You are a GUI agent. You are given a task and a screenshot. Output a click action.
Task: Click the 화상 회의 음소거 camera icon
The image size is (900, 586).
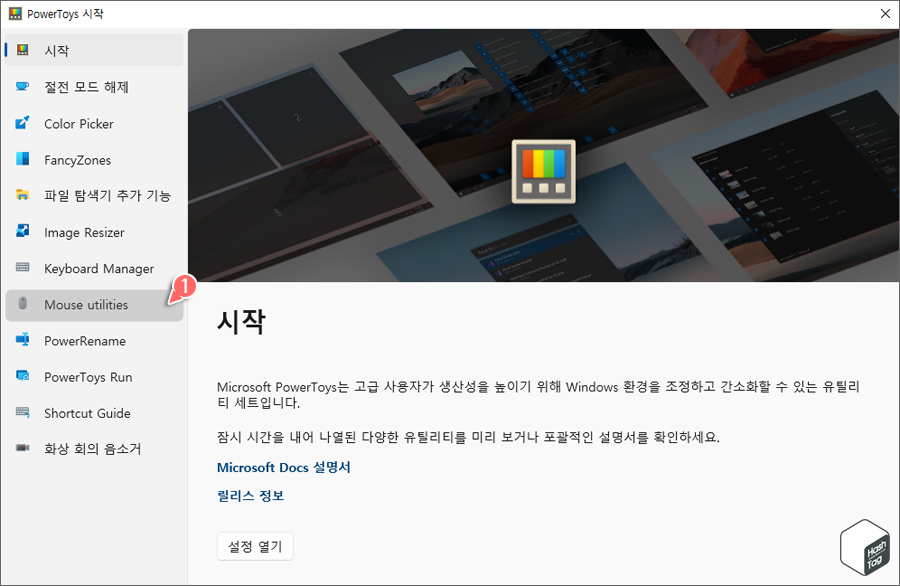[x=22, y=448]
